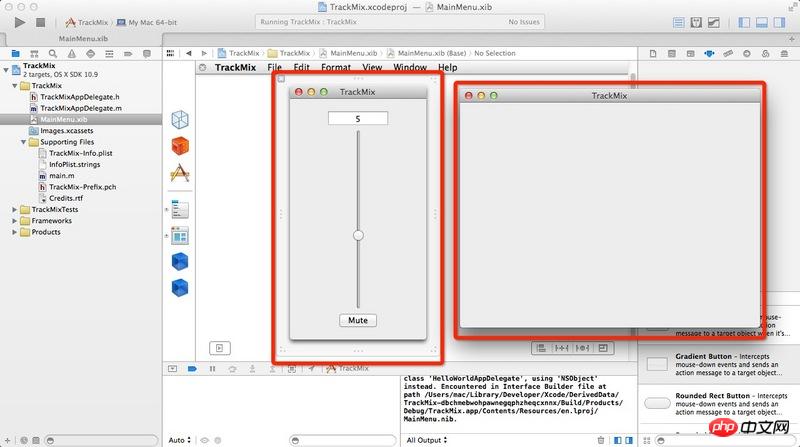Toggle the variables view pane button
The width and height of the screenshot is (800, 447).
pyautogui.click(x=618, y=440)
